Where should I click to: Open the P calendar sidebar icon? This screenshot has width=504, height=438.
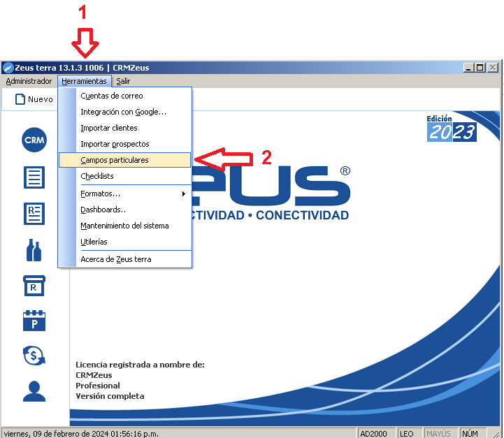34,321
